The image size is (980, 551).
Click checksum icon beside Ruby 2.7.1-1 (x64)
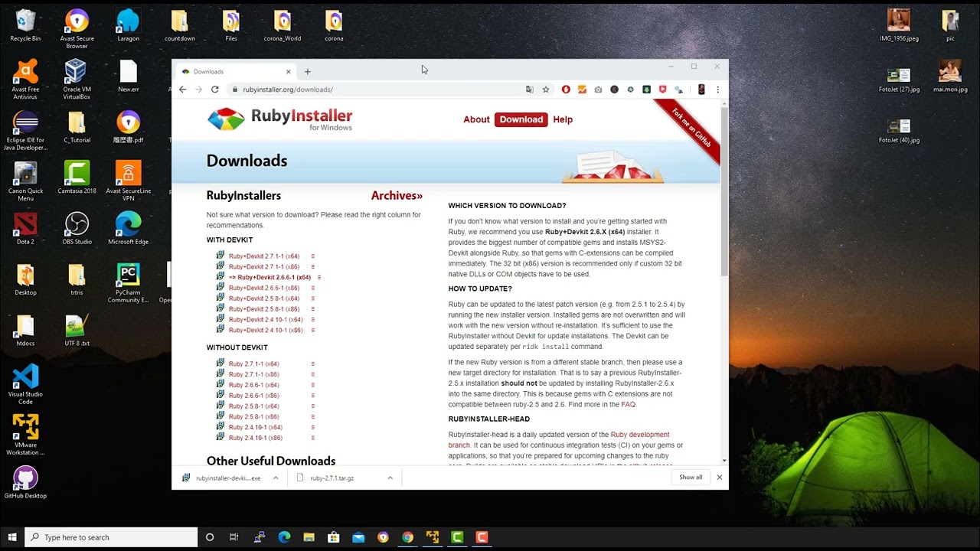click(313, 364)
